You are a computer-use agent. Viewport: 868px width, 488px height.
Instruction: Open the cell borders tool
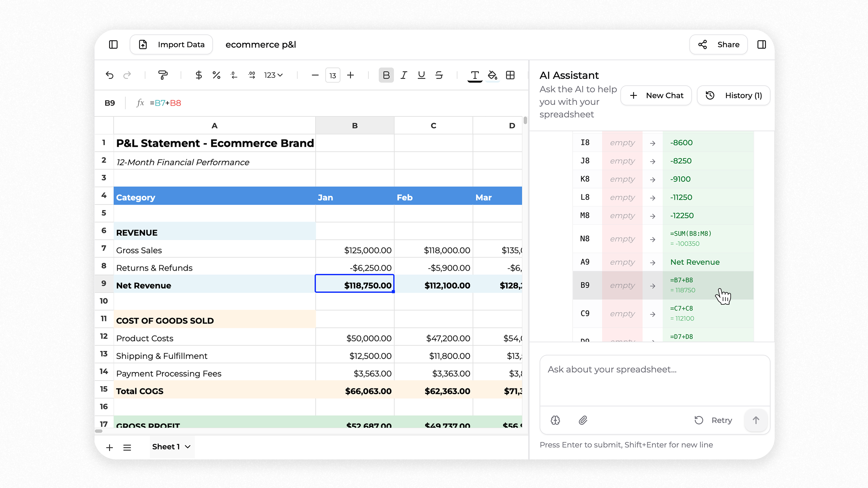[x=510, y=75]
